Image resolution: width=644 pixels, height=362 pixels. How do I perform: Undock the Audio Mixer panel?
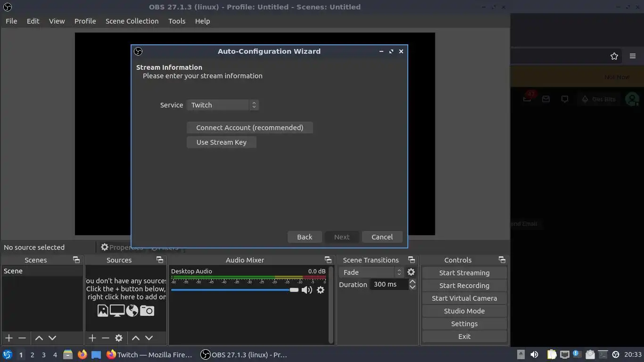(x=328, y=260)
